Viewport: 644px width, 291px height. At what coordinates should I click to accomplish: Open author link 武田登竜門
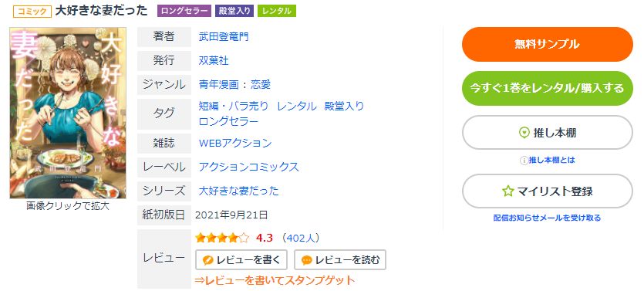(x=224, y=37)
